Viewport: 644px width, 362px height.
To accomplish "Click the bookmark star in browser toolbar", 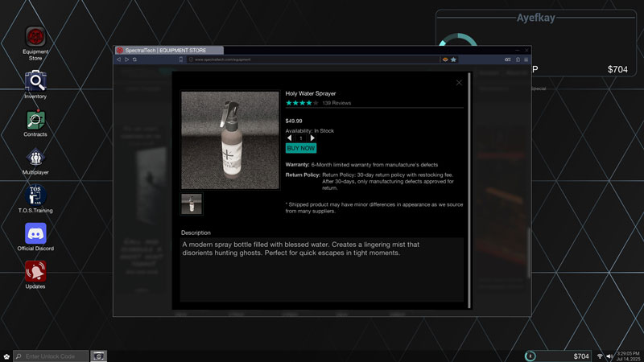I will click(453, 60).
